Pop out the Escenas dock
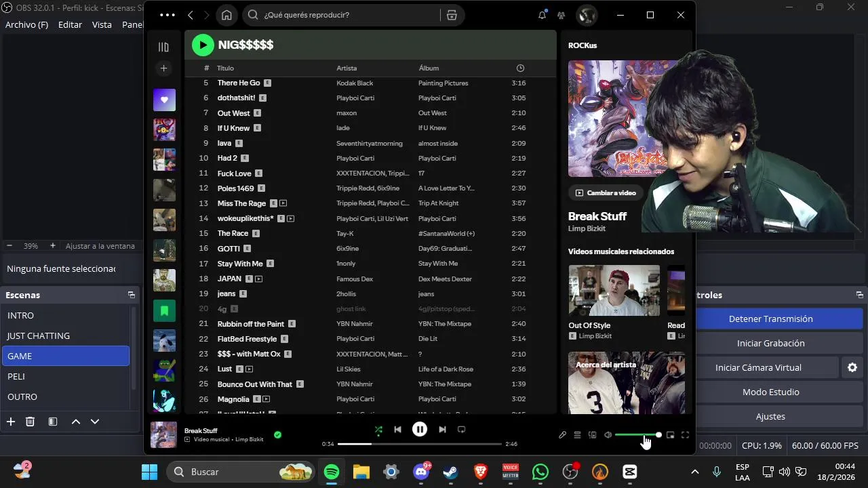 click(131, 295)
